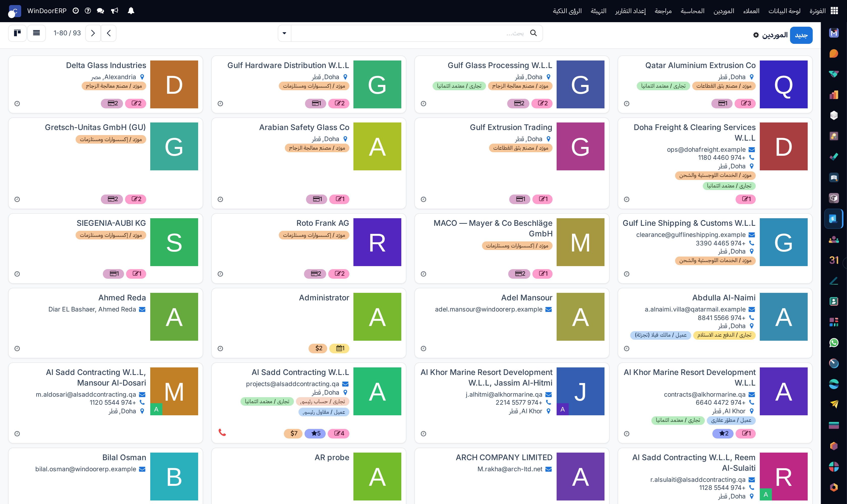Click the search magnifier icon
Screen dimensions: 847x504
pyautogui.click(x=533, y=33)
